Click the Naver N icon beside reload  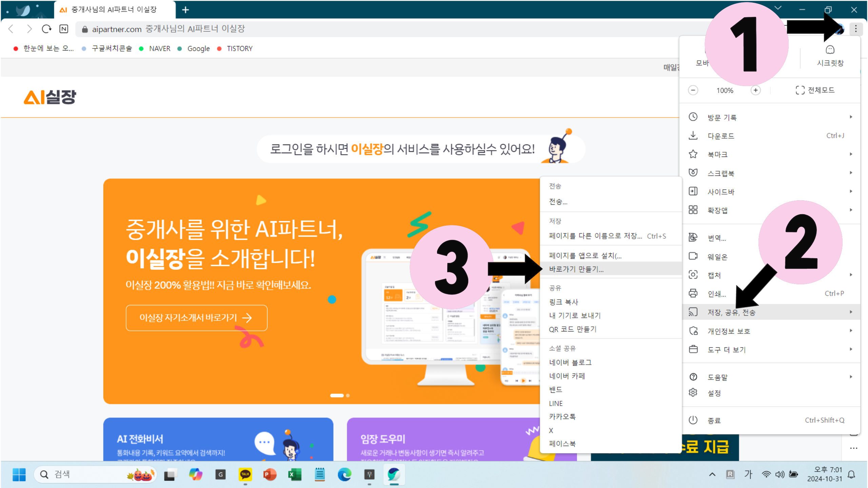[x=64, y=29]
